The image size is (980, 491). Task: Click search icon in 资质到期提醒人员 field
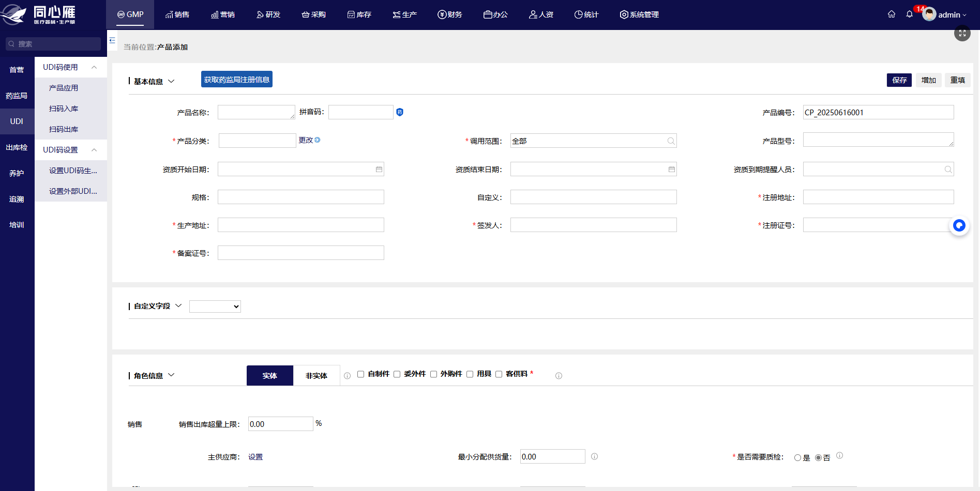[x=948, y=170]
